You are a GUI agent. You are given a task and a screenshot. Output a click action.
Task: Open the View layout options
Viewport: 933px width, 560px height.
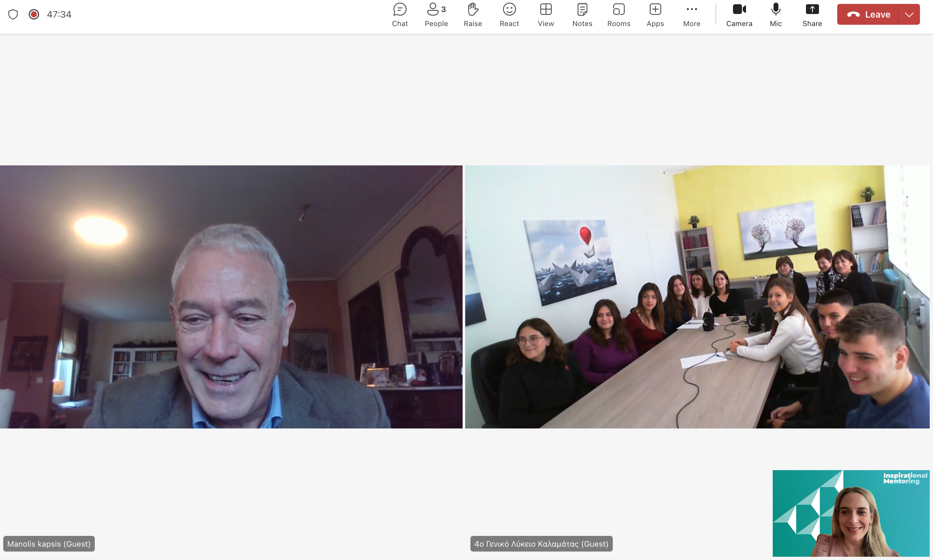click(x=546, y=15)
